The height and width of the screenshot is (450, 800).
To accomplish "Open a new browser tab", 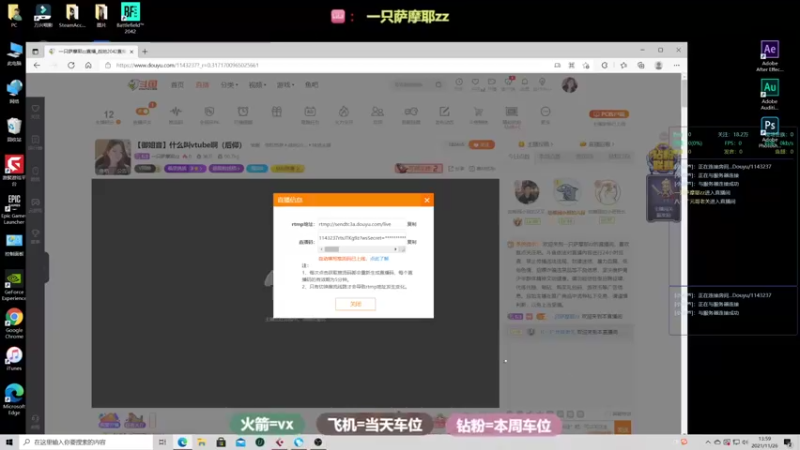I will tap(145, 52).
